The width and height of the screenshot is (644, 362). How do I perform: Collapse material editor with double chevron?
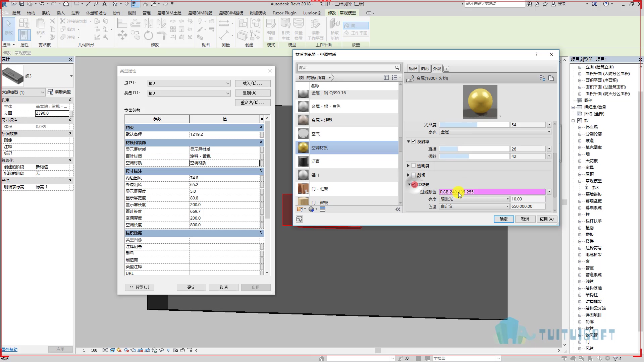coord(398,209)
